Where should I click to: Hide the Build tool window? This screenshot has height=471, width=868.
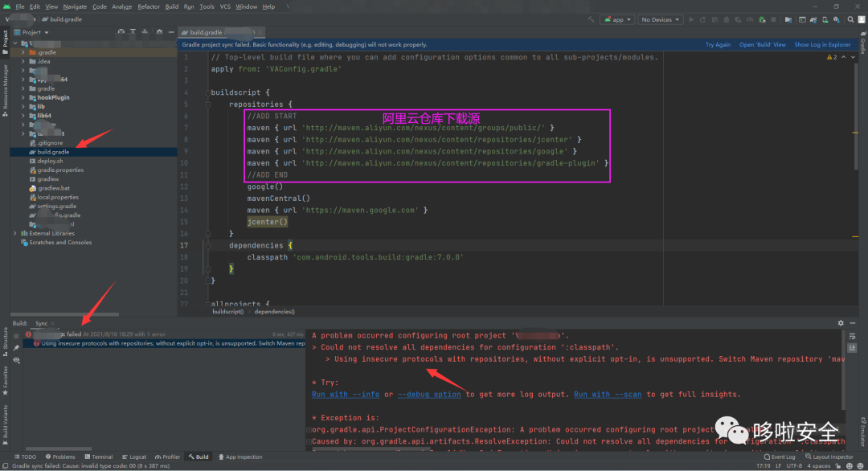coord(853,323)
